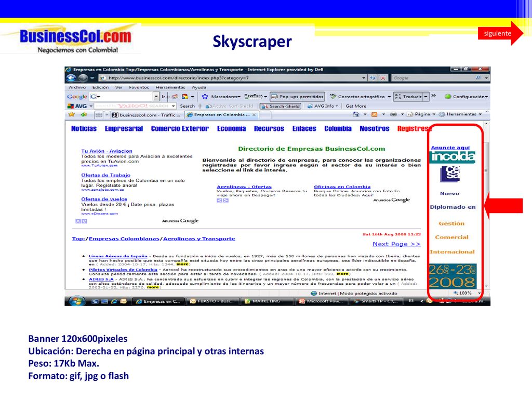
Task: Toggle the Search-Shield button
Action: 281,106
